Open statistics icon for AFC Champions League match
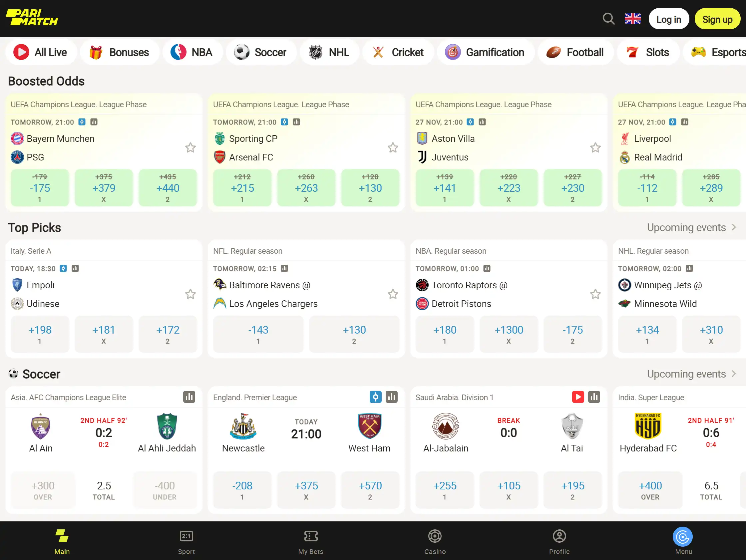 [x=189, y=397]
